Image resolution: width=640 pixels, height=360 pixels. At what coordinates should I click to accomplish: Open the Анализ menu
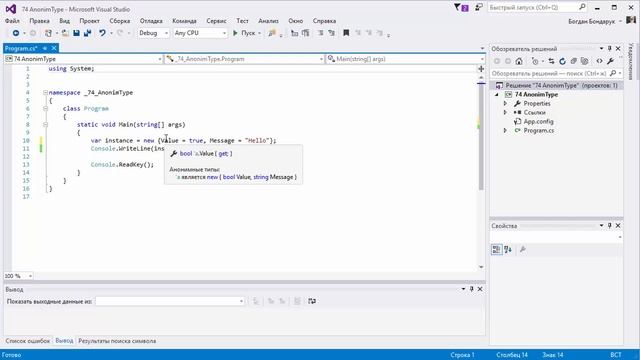pos(268,21)
